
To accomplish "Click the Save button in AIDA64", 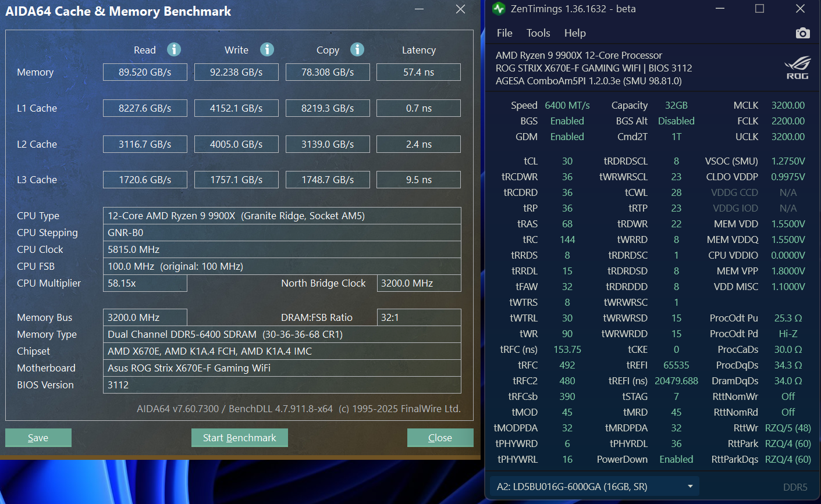I will pyautogui.click(x=38, y=438).
